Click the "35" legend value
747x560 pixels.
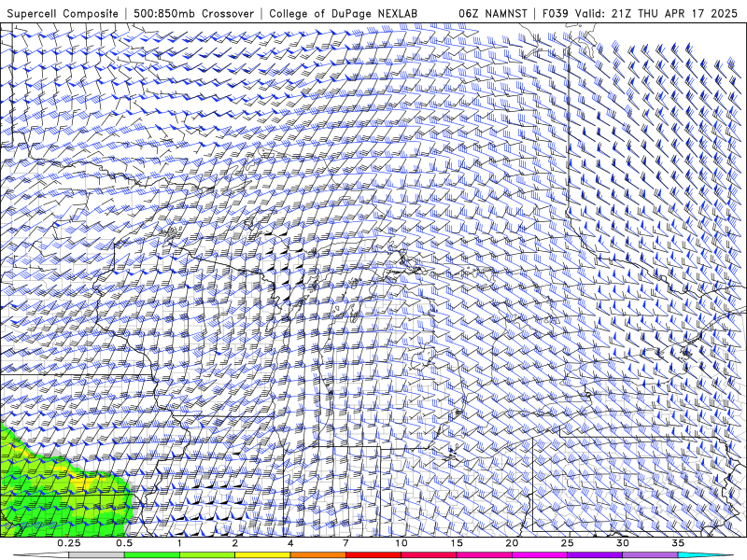click(x=678, y=543)
